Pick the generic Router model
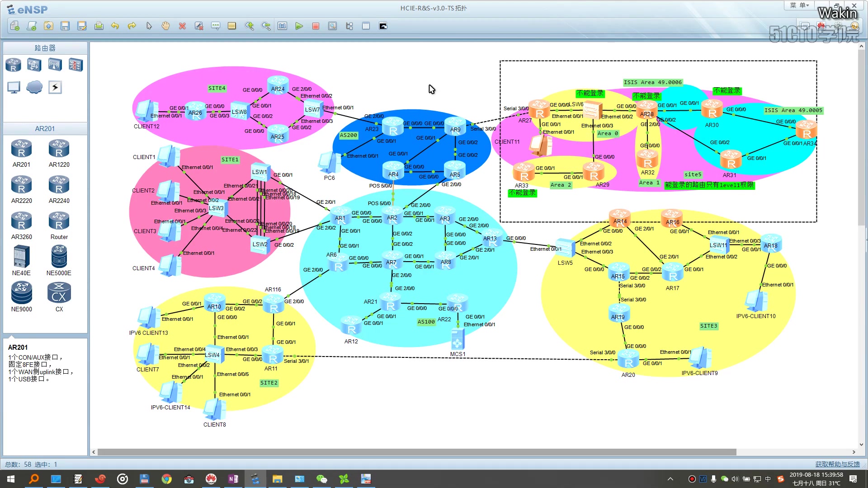Image resolution: width=868 pixels, height=488 pixels. pos(59,226)
